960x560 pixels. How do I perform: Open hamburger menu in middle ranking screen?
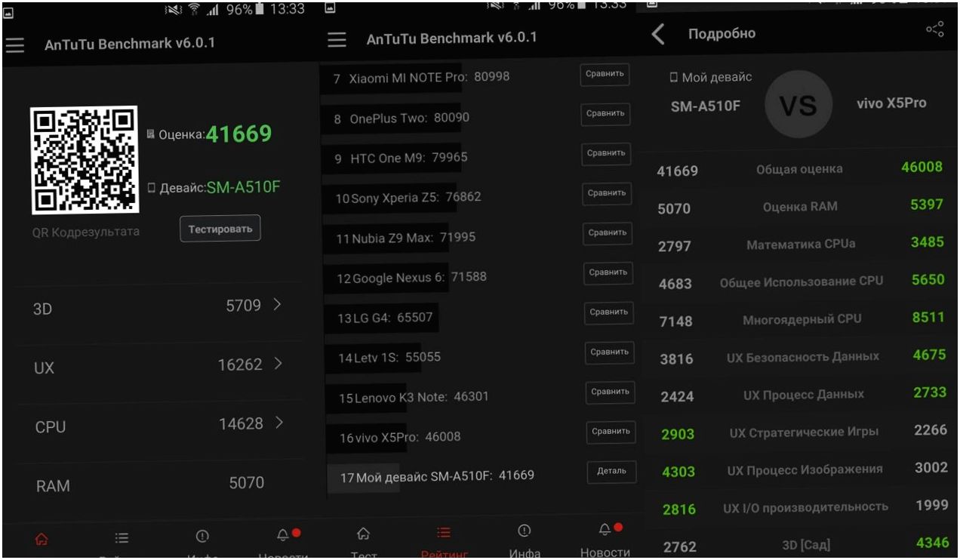(x=337, y=39)
